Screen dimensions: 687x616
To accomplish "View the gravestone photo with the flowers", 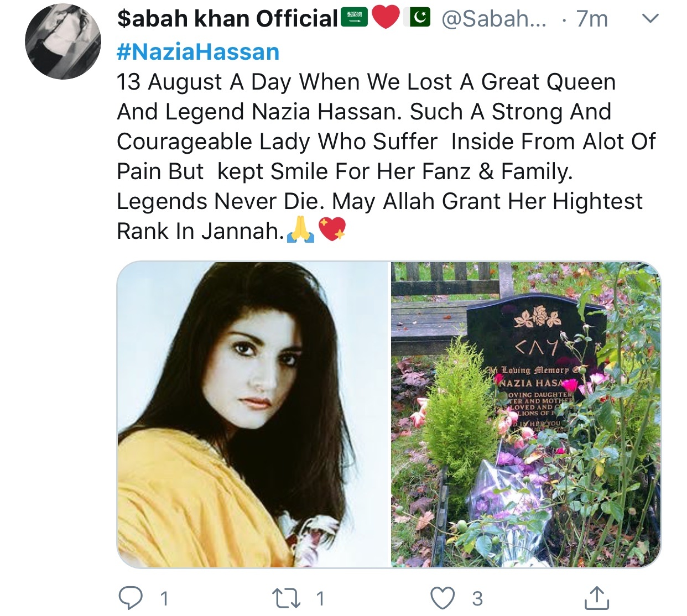I will [526, 414].
